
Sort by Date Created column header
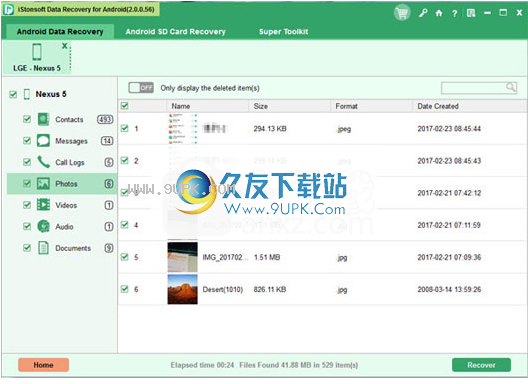[470, 106]
